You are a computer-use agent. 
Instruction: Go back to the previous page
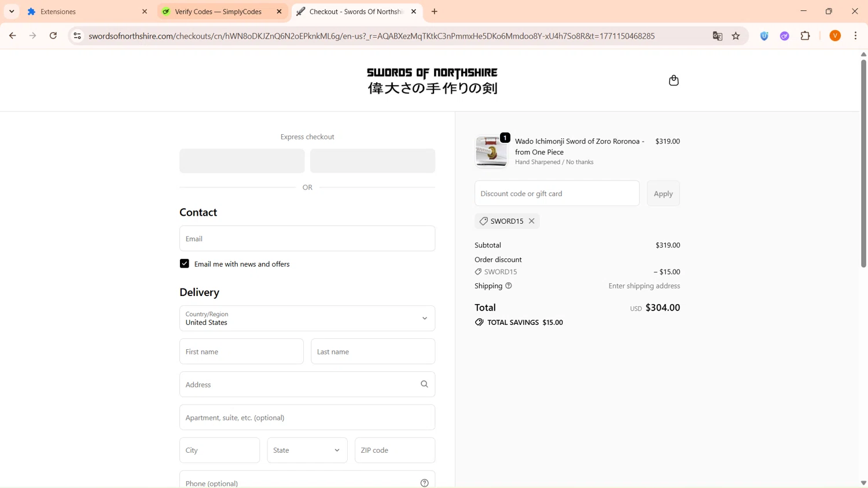12,36
